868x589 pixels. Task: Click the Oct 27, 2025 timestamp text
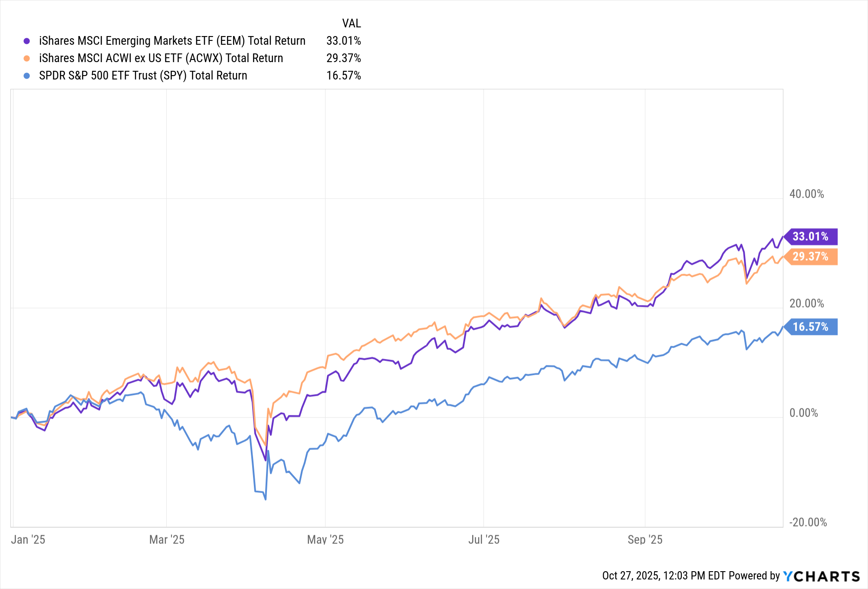point(664,576)
